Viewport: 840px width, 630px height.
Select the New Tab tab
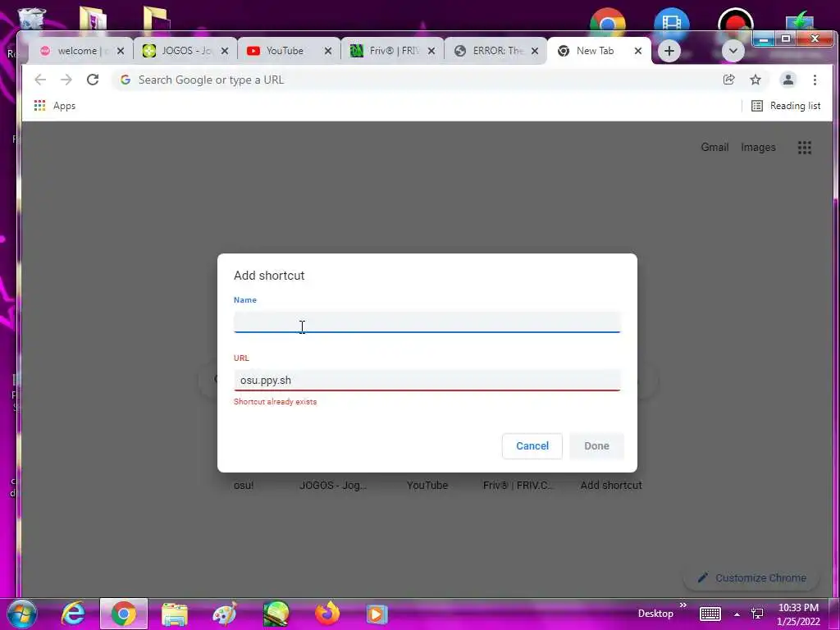tap(599, 51)
